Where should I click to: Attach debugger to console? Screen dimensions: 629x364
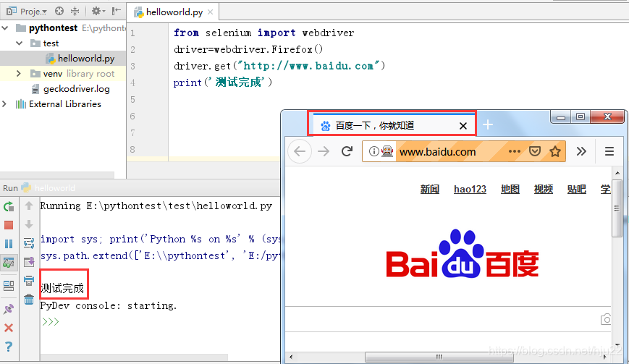9,309
